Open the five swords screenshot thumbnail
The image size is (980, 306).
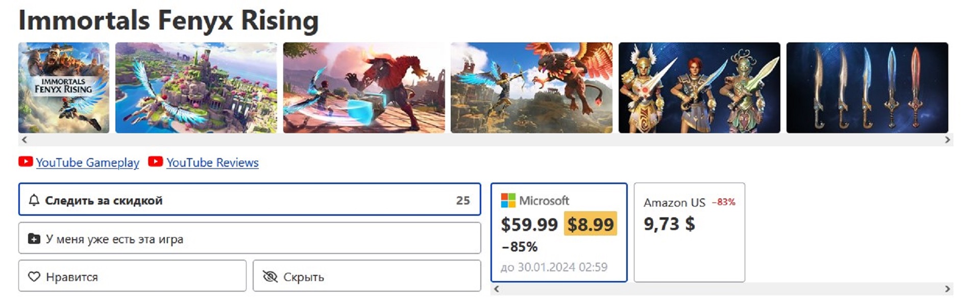pyautogui.click(x=867, y=88)
